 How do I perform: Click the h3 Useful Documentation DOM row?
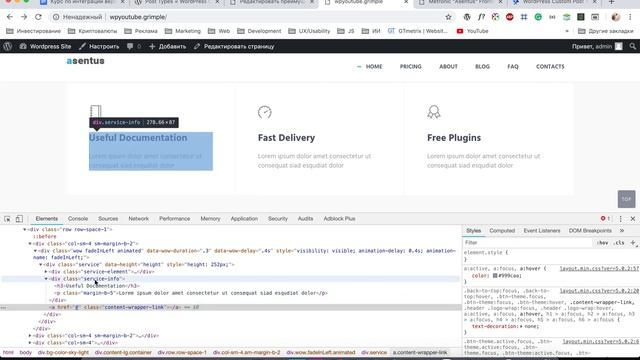point(97,286)
